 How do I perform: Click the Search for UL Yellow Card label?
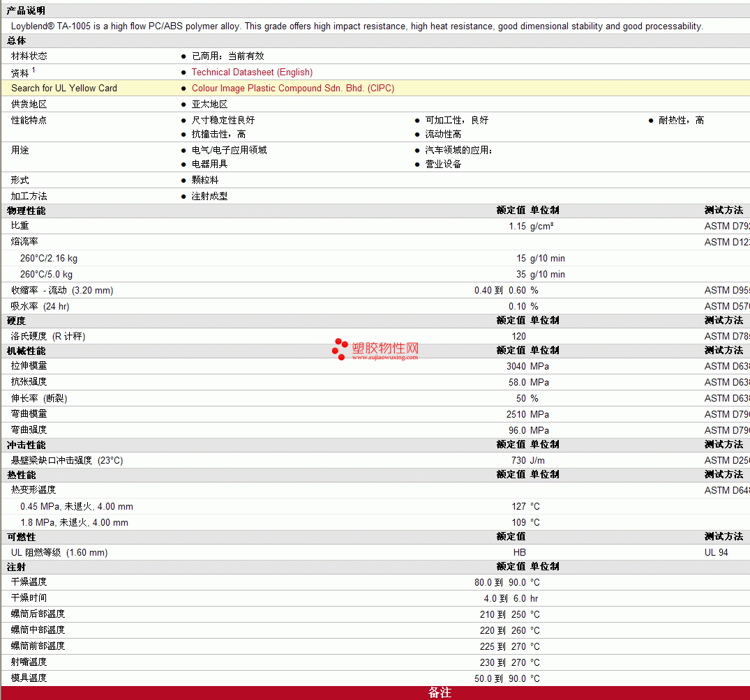coord(64,89)
